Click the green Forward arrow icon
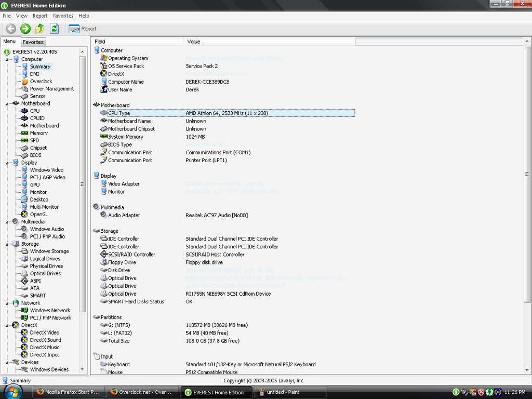The width and height of the screenshot is (532, 399). (x=25, y=29)
